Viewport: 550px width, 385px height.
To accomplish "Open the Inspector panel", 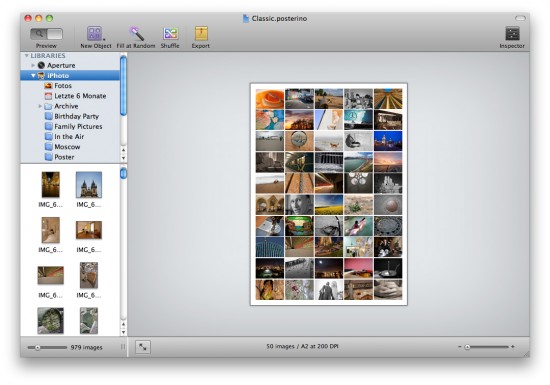I will point(512,34).
